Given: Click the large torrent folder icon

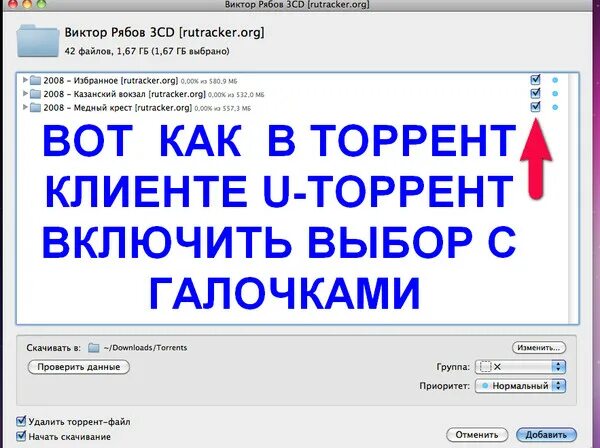Looking at the screenshot, I should point(38,41).
